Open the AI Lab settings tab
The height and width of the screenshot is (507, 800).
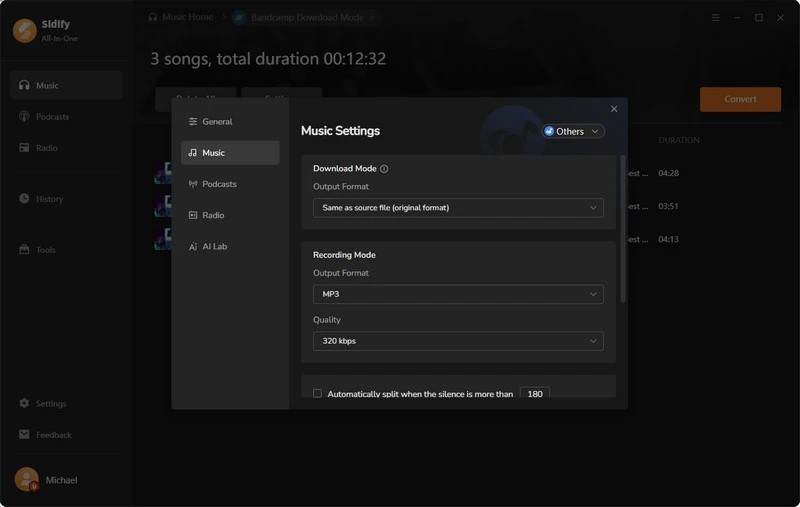[230, 246]
